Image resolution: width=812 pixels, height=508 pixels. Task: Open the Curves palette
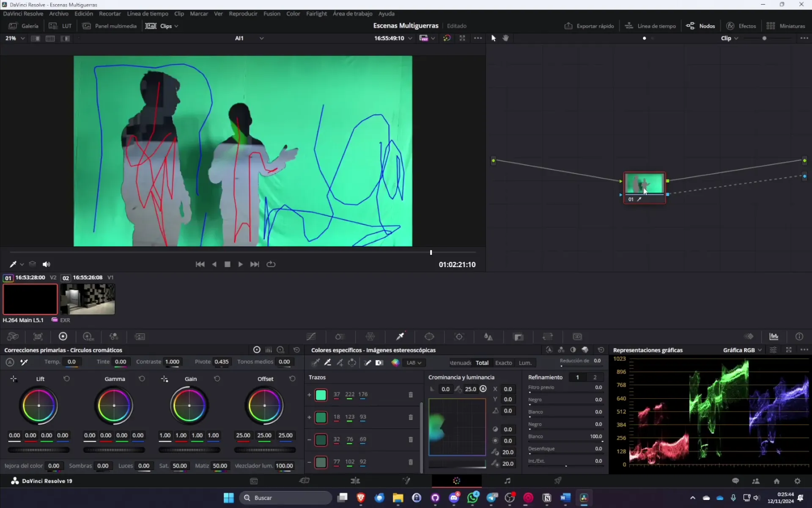coord(311,337)
